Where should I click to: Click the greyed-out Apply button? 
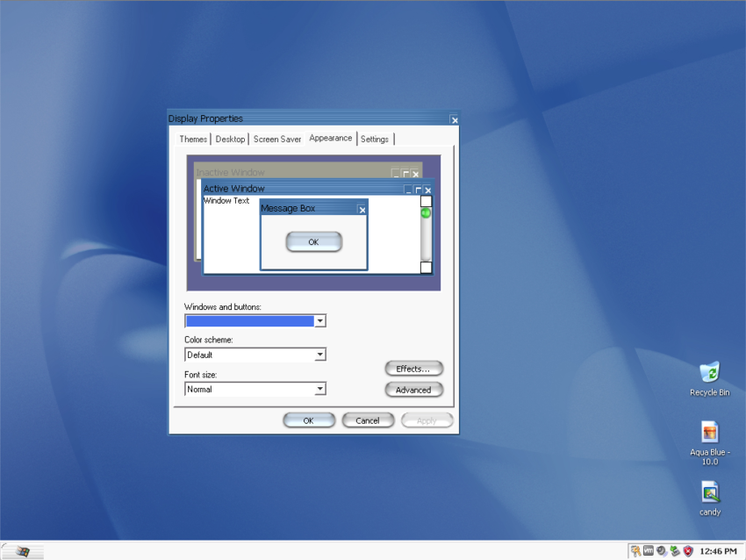click(x=427, y=420)
